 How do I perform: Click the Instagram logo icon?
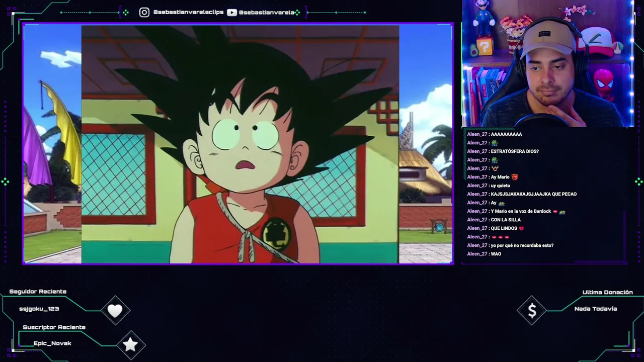pos(144,12)
